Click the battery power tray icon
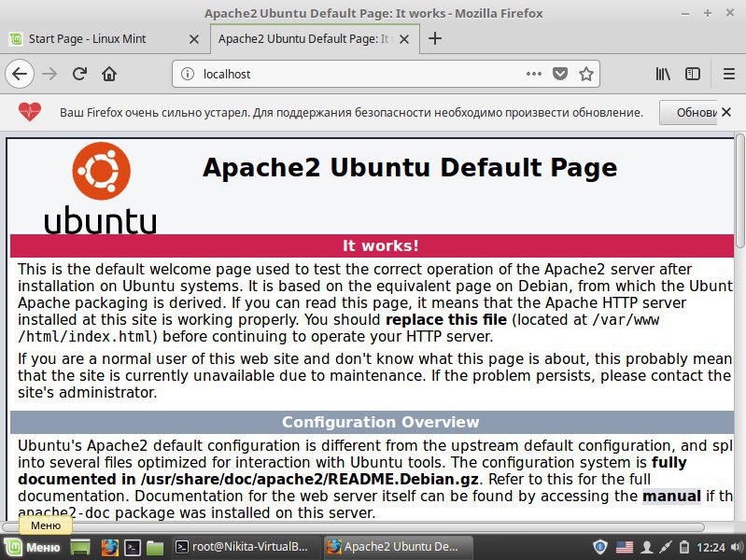The image size is (746, 560). (683, 547)
